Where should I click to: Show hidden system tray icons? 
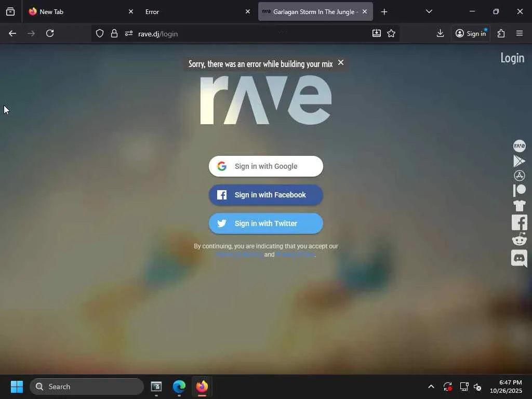(431, 387)
